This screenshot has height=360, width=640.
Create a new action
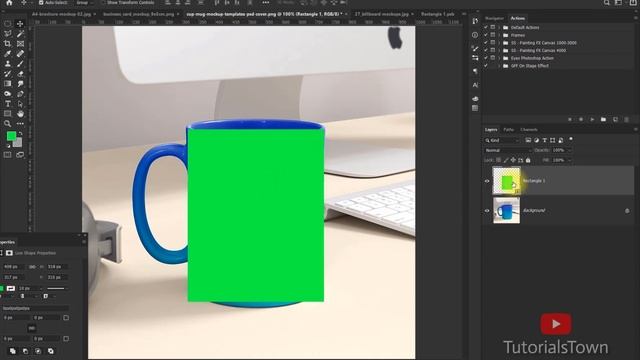(615, 120)
